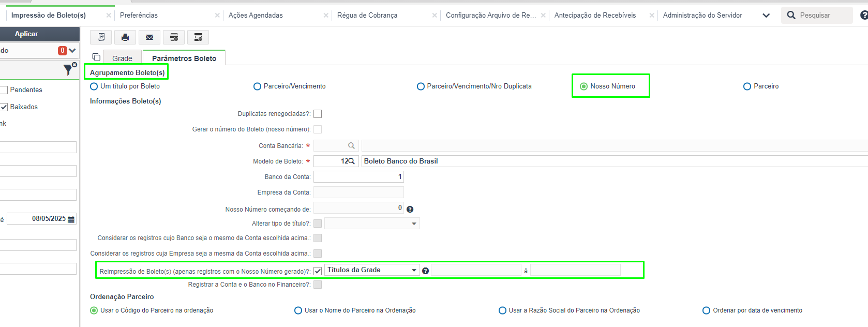
Task: Click the printer icon in toolbar
Action: click(x=125, y=37)
